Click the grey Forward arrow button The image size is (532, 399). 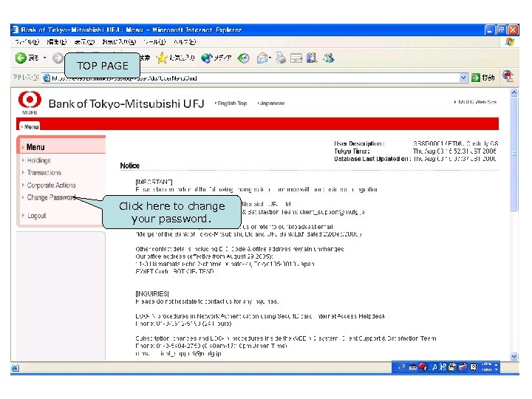coord(58,58)
